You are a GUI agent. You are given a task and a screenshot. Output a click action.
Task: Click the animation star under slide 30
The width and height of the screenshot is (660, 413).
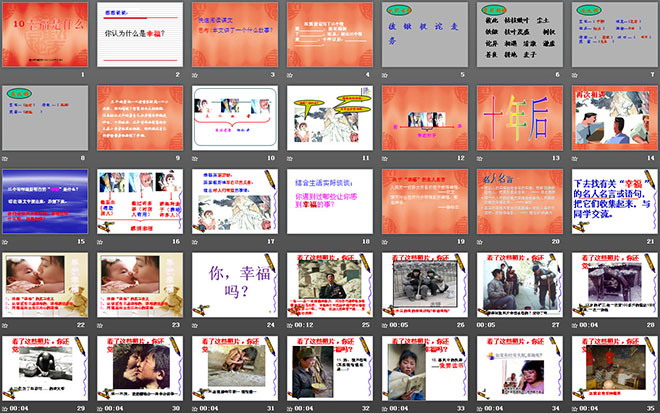pos(100,409)
